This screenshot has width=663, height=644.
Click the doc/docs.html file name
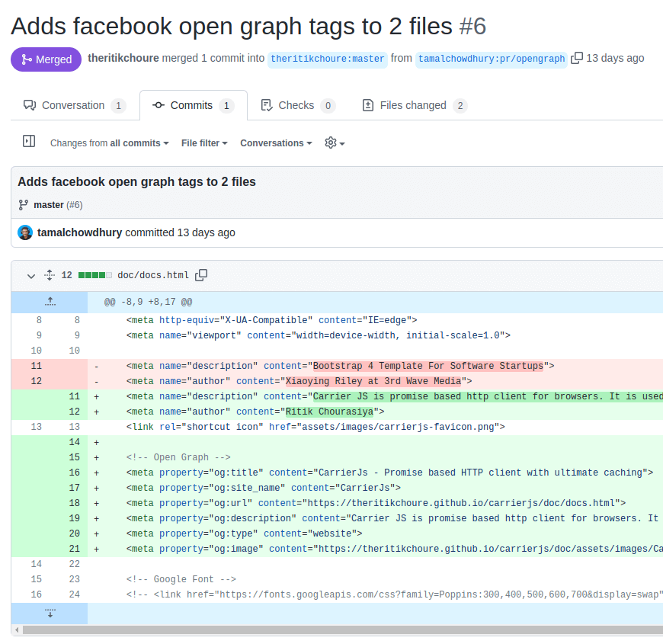pyautogui.click(x=153, y=275)
